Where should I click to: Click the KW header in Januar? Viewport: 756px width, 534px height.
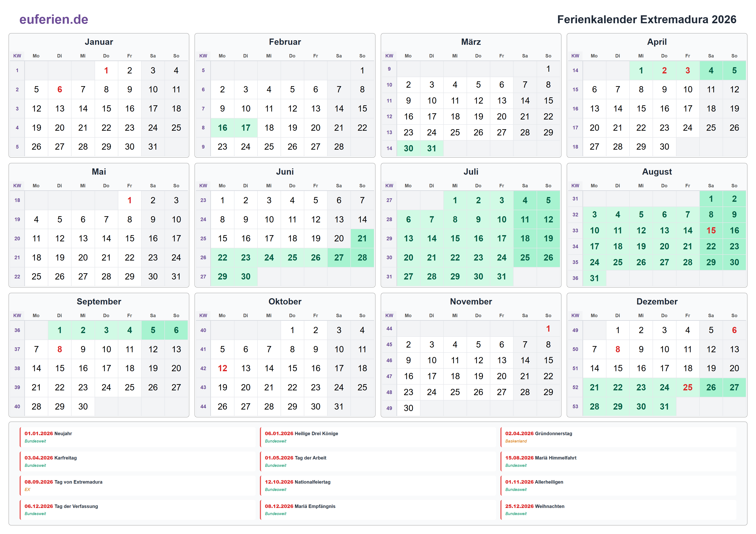point(17,56)
